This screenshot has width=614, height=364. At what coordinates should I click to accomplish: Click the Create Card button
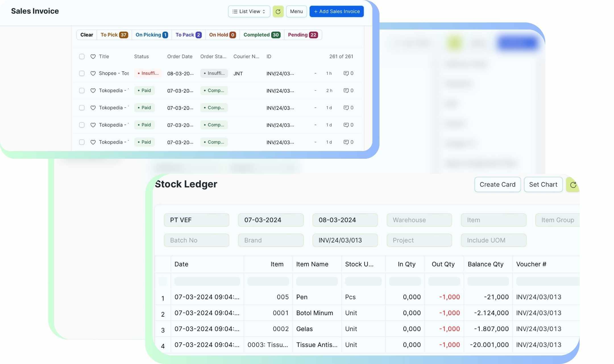[x=497, y=185]
